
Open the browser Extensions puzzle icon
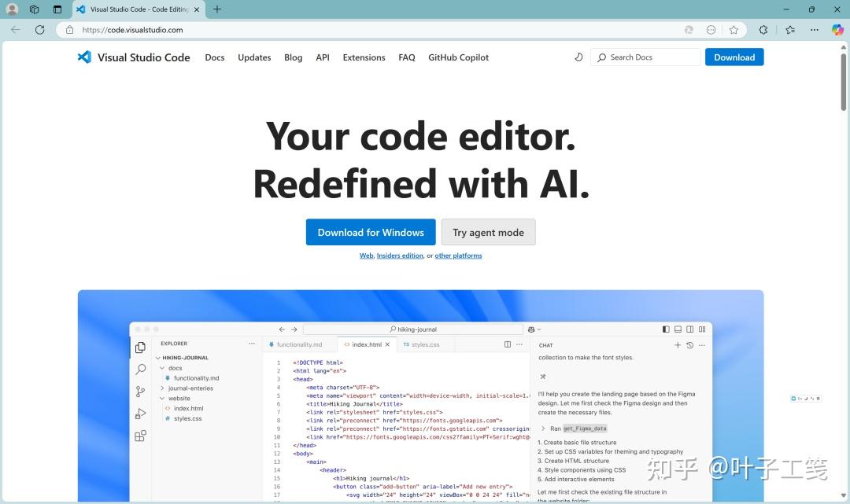click(763, 30)
